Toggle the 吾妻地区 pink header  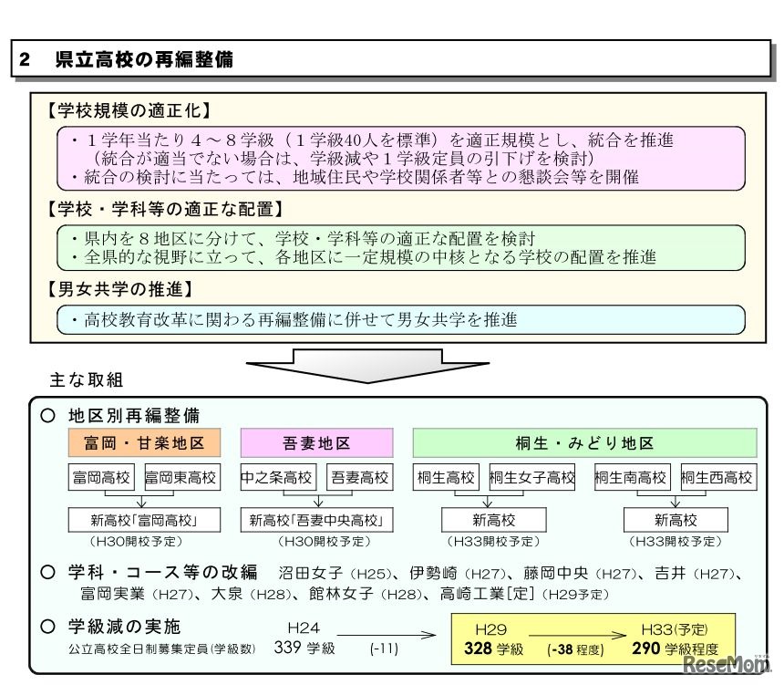[316, 443]
